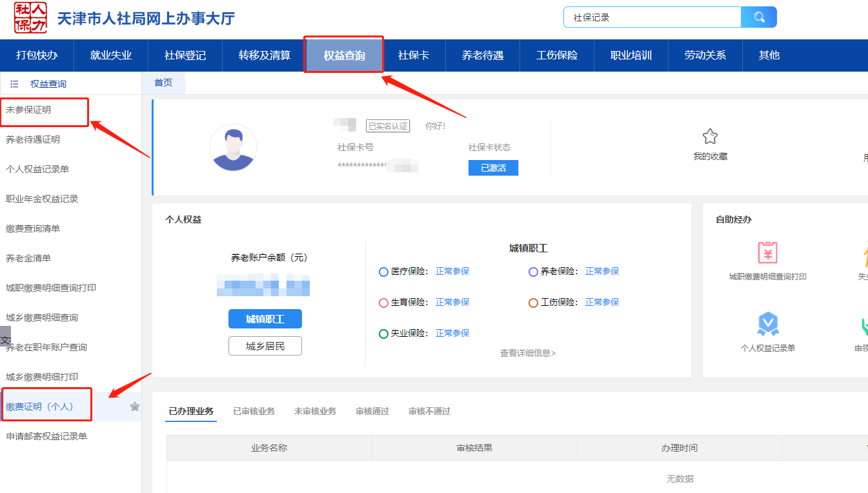Open the 首页 page tab
The height and width of the screenshot is (493, 868).
click(x=163, y=83)
